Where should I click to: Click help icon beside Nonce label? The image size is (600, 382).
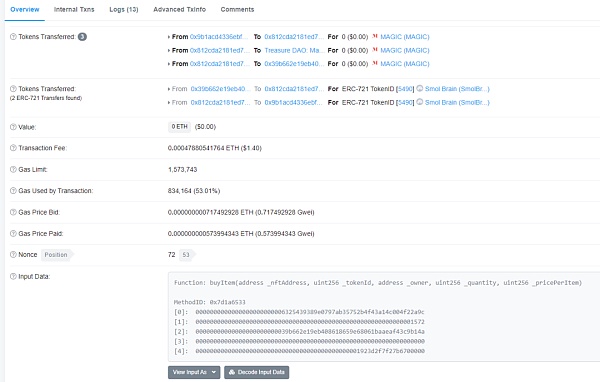[13, 255]
